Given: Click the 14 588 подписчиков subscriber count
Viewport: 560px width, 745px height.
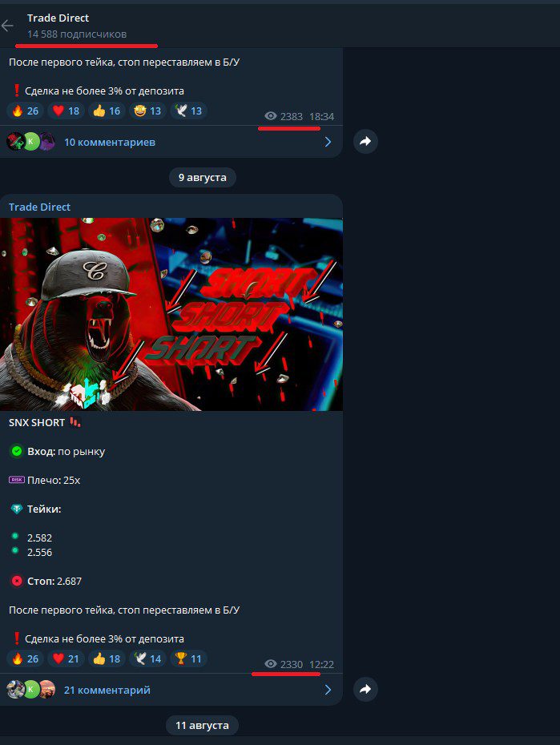Looking at the screenshot, I should 77,34.
